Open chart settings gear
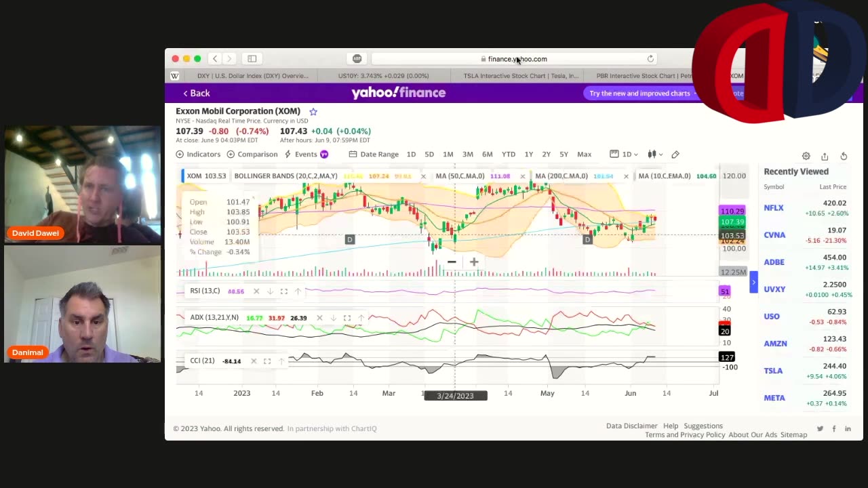This screenshot has width=868, height=488. (806, 156)
